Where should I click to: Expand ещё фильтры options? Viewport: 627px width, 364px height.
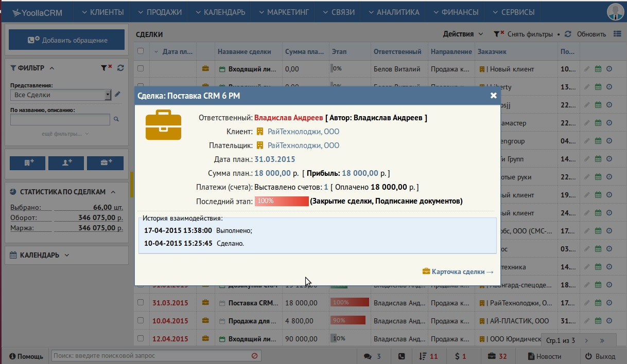coord(65,134)
